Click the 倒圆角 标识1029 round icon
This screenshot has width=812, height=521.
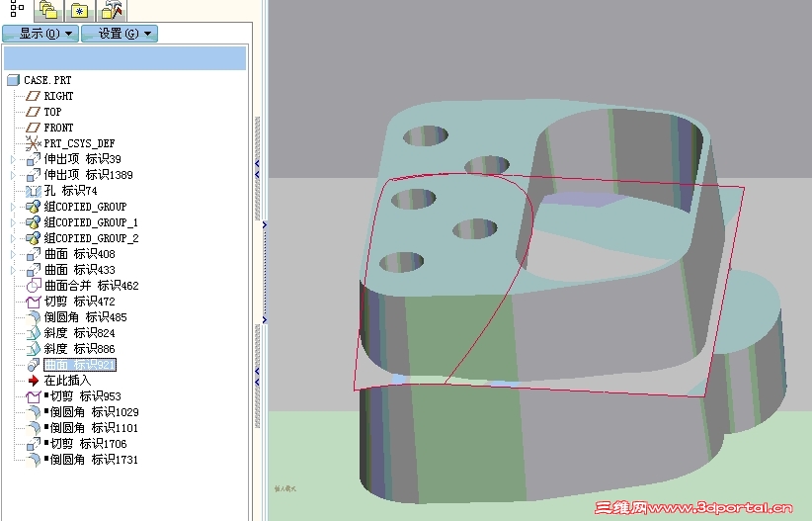pyautogui.click(x=34, y=412)
